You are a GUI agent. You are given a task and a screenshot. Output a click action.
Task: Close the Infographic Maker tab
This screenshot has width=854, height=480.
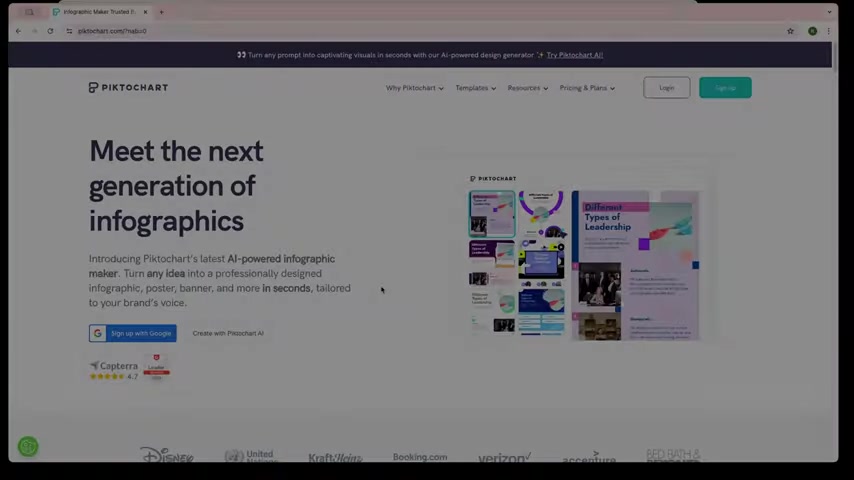[x=145, y=12]
